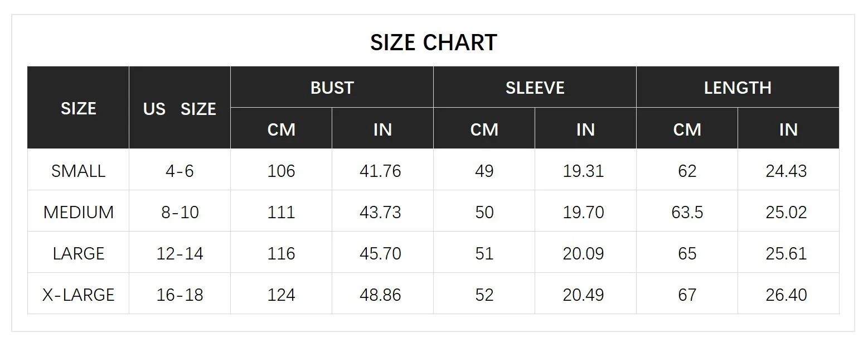Screen dimensions: 868x351
Task: Click the 16-18 US size cell
Action: [180, 295]
